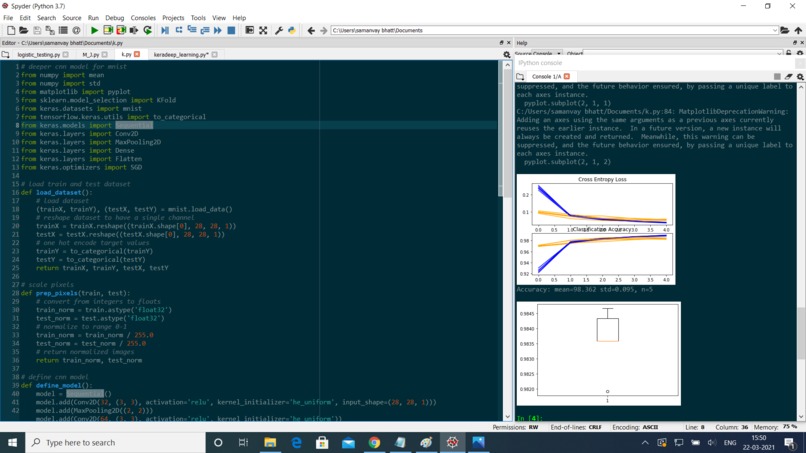Run selection or current line icon

tap(134, 30)
